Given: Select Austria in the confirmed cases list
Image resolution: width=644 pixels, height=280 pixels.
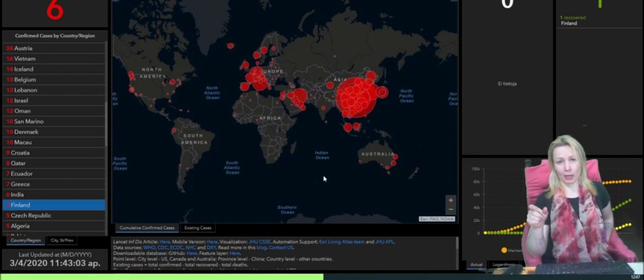Looking at the screenshot, I should pyautogui.click(x=54, y=49).
